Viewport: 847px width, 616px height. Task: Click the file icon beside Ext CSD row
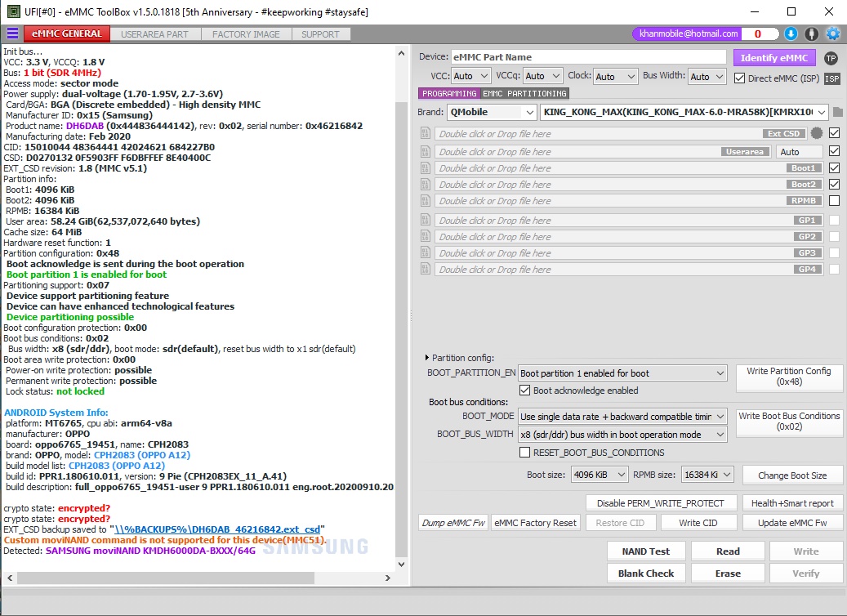click(425, 133)
